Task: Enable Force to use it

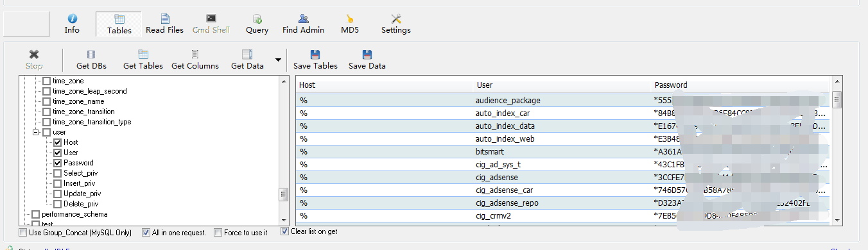Action: click(218, 233)
